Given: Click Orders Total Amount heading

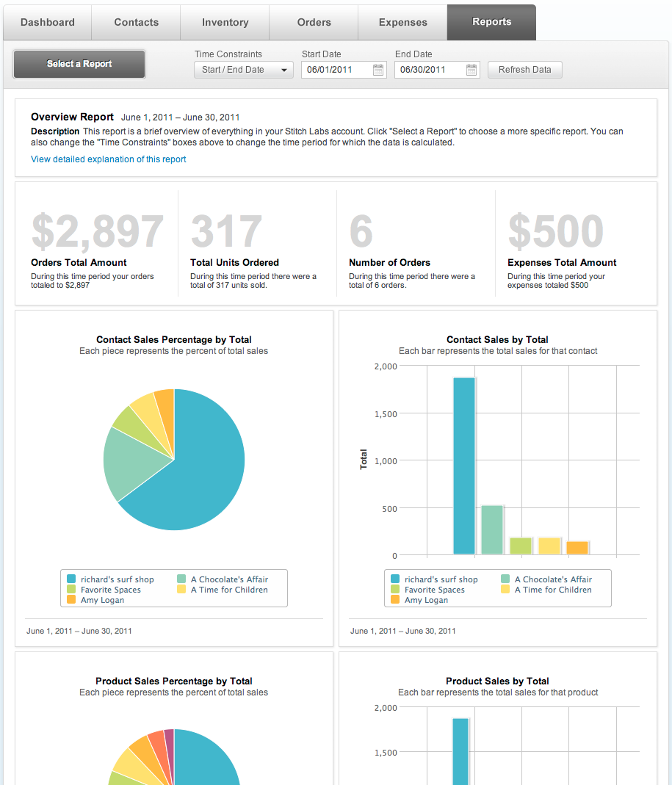Looking at the screenshot, I should point(79,262).
